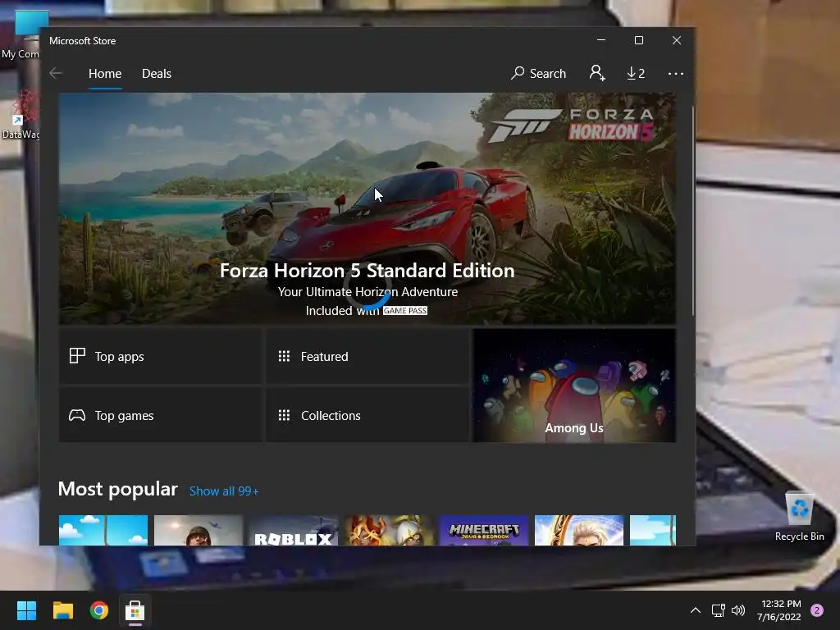Select Recycle Bin desktop icon
The height and width of the screenshot is (630, 840).
tap(799, 517)
